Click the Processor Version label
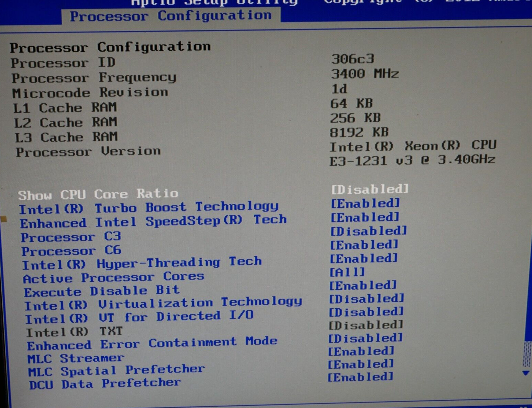The width and height of the screenshot is (532, 408). point(88,151)
